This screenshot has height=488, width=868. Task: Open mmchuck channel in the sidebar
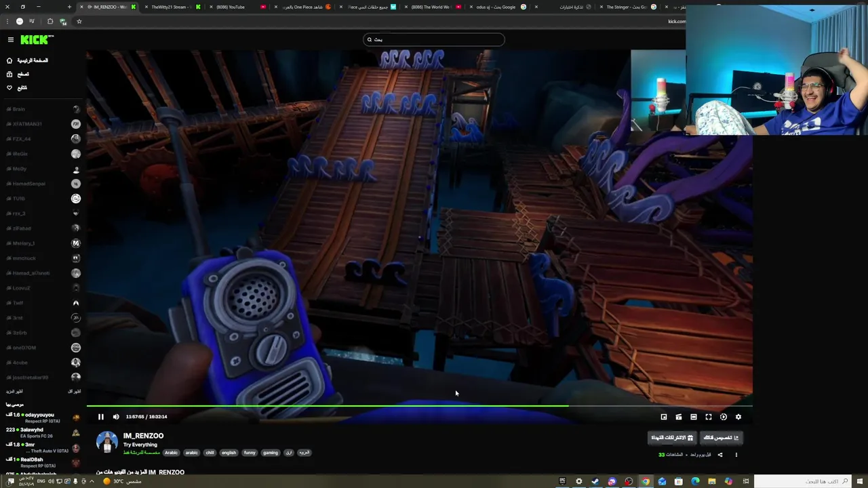(x=43, y=258)
